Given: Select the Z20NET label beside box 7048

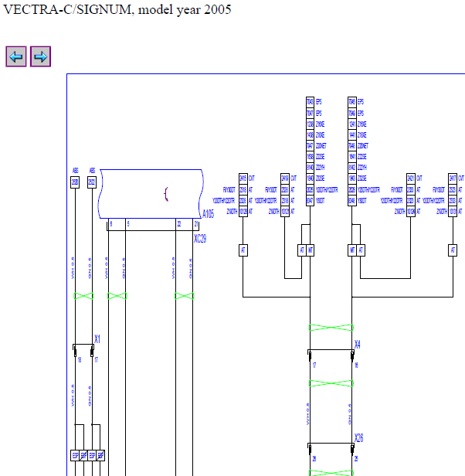Looking at the screenshot, I should click(363, 146).
